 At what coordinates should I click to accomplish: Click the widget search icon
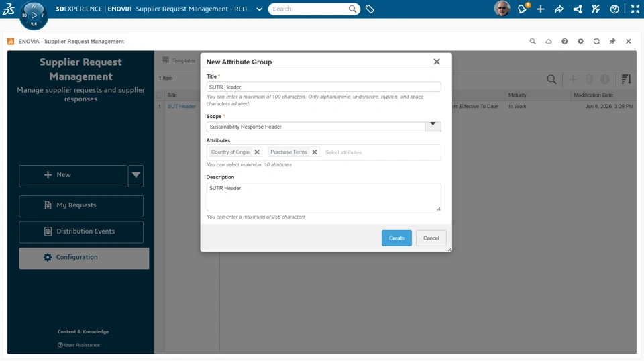tap(533, 41)
